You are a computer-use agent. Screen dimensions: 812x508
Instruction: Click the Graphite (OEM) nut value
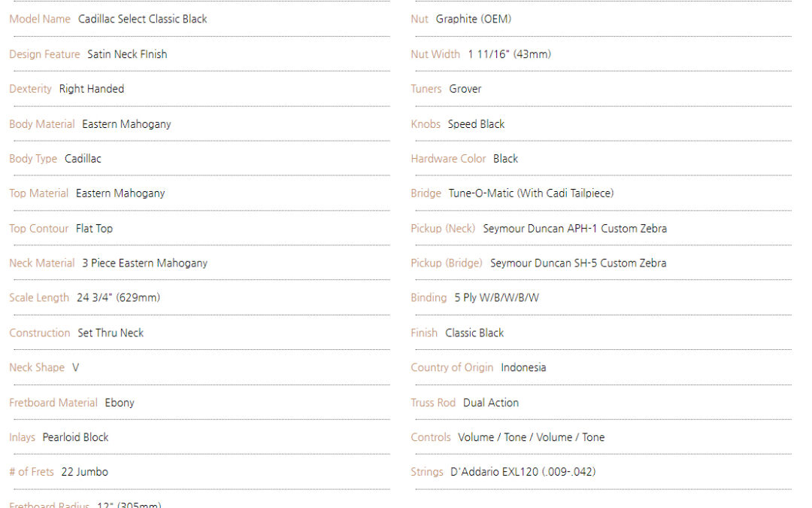[474, 19]
